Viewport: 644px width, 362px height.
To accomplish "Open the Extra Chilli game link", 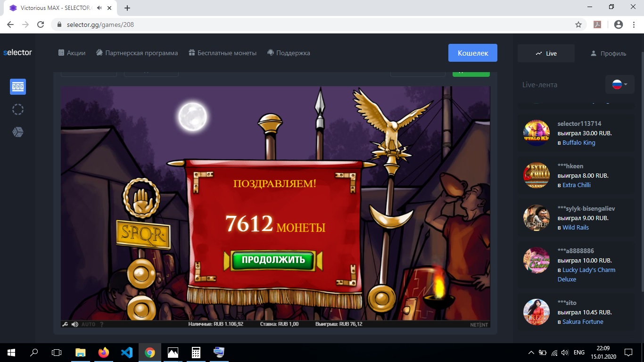I will tap(577, 185).
